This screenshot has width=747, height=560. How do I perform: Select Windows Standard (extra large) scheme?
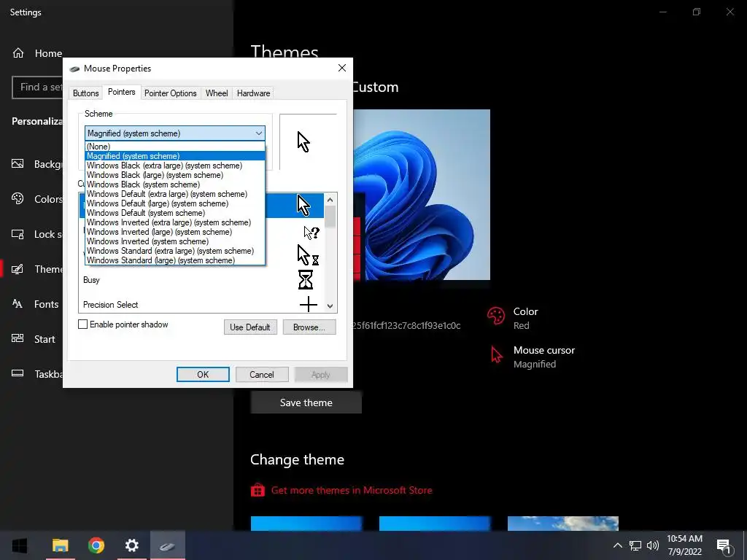175,251
